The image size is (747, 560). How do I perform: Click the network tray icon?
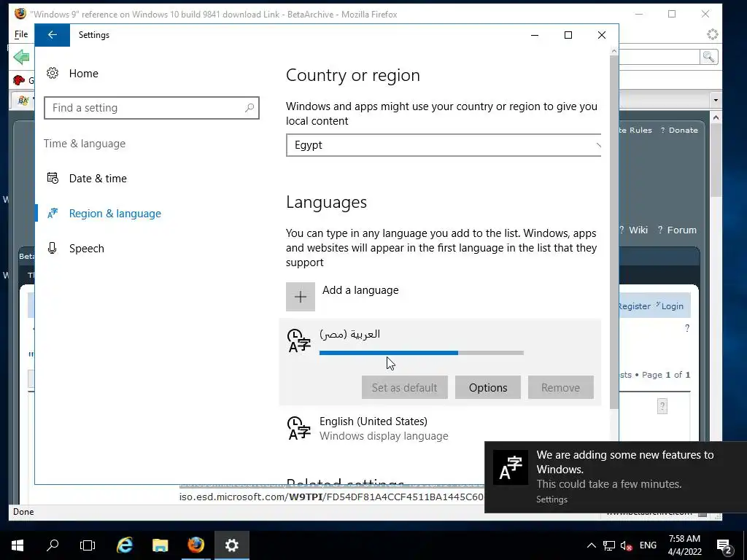point(609,545)
